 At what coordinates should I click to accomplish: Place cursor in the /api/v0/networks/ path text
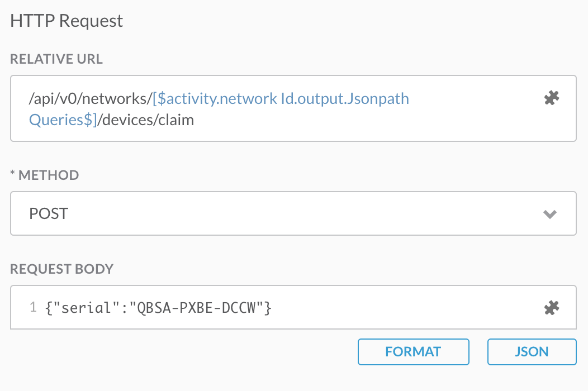coord(89,99)
